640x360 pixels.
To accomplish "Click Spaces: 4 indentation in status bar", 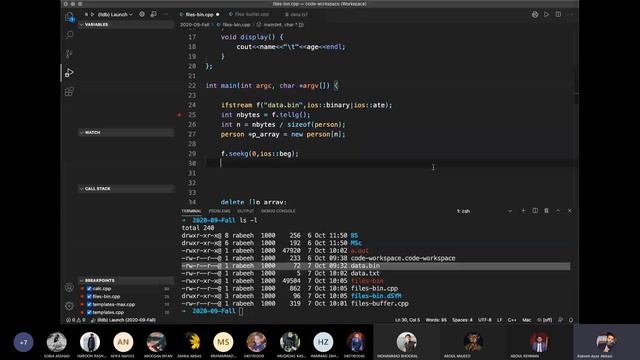I will tap(462, 320).
